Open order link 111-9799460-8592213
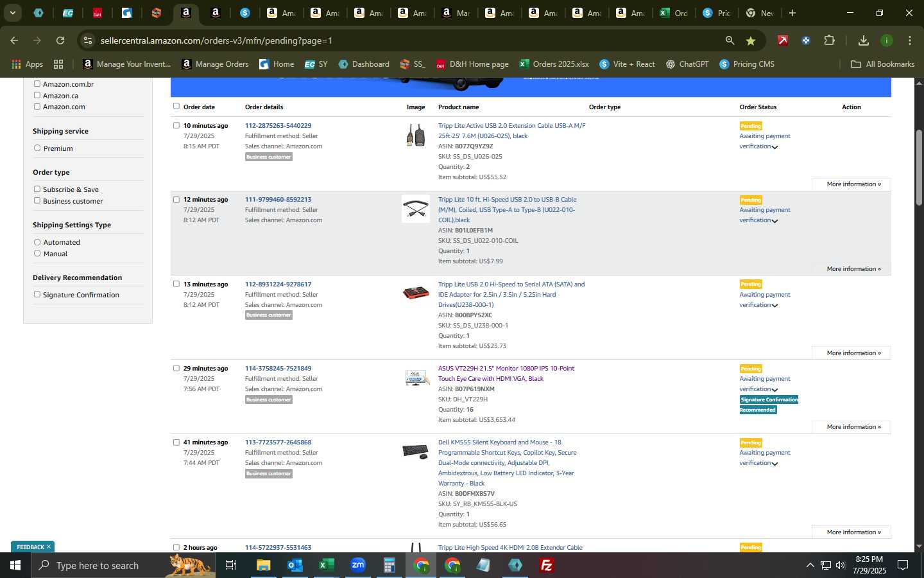924x578 pixels. [x=278, y=200]
